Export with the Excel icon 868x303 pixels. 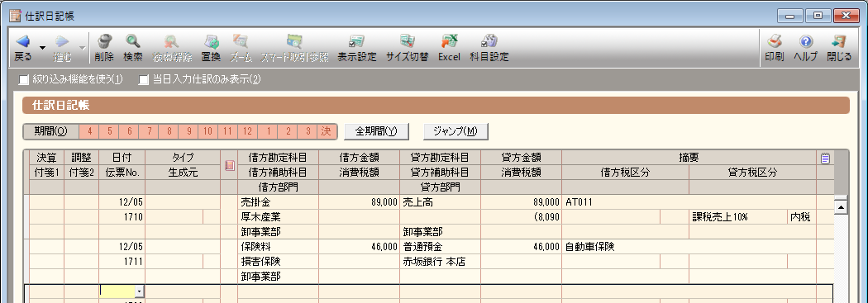(x=449, y=41)
